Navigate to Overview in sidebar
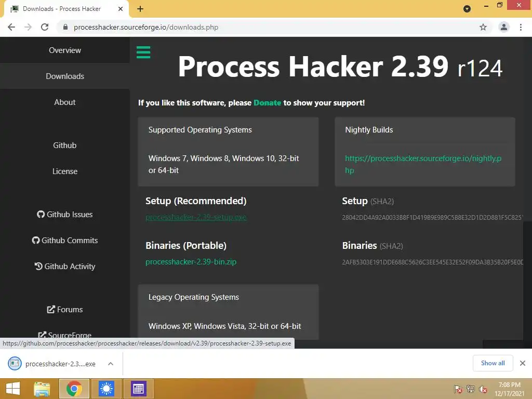Image resolution: width=532 pixels, height=399 pixels. click(x=65, y=50)
